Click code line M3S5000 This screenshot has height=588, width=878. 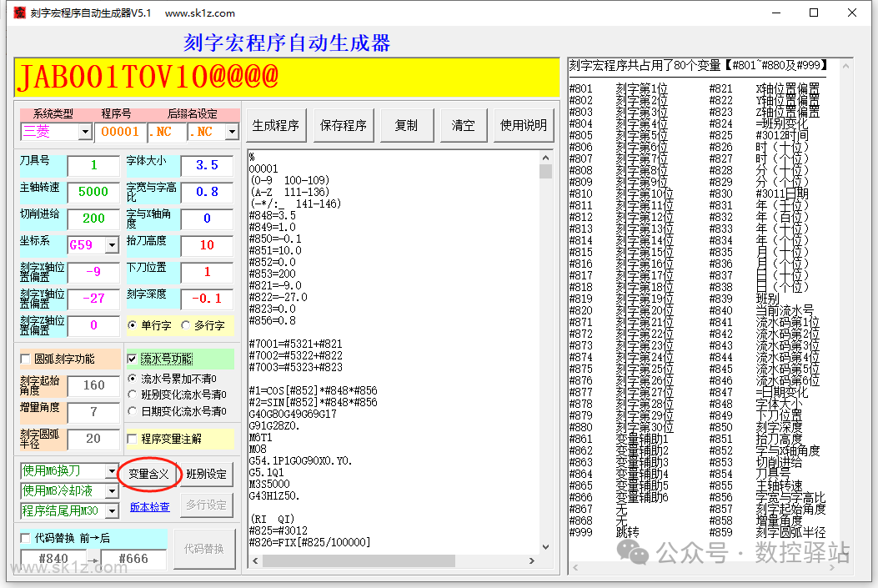coord(269,484)
